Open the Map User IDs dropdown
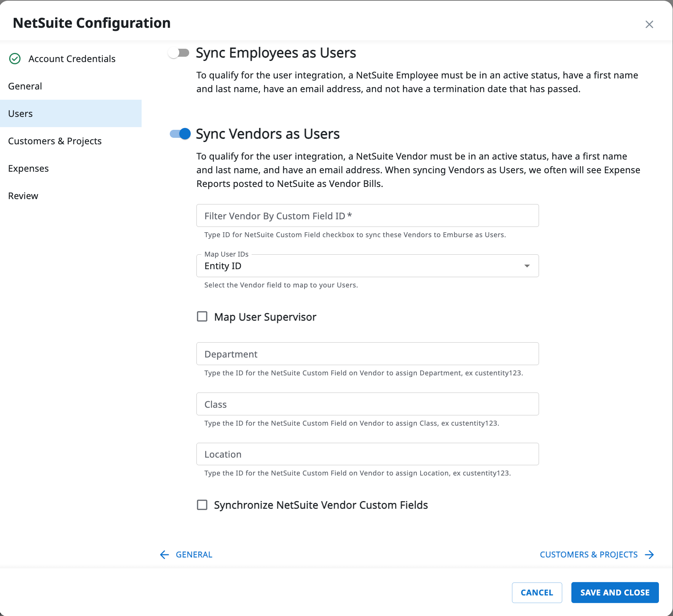 pos(367,266)
